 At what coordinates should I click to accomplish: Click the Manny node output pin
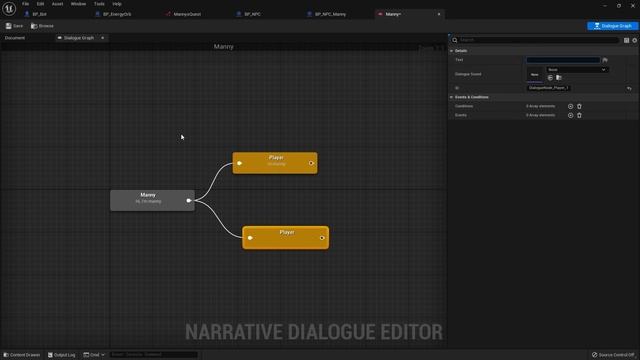point(189,200)
